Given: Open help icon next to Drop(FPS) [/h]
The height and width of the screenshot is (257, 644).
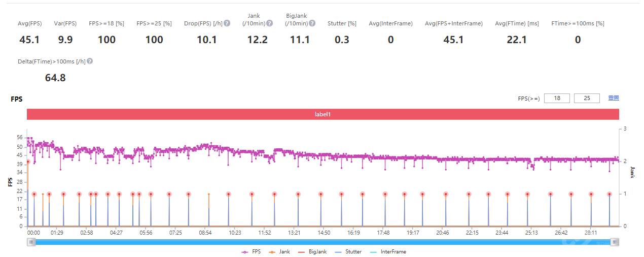Looking at the screenshot, I should click(x=227, y=23).
